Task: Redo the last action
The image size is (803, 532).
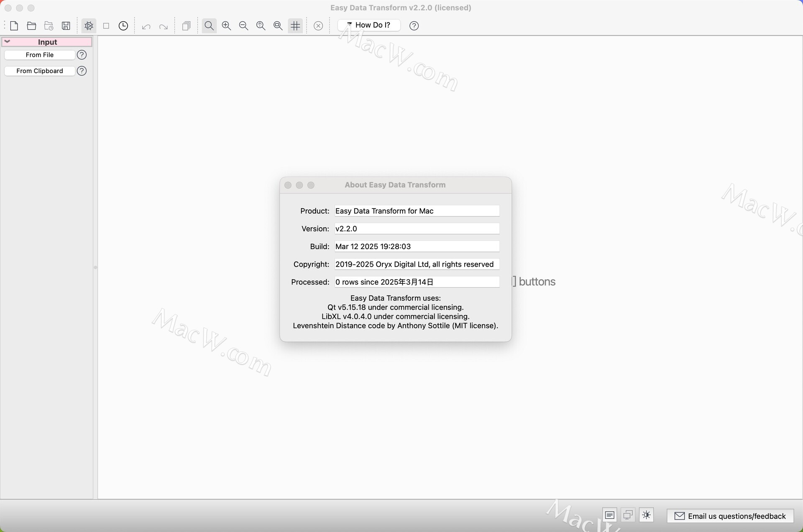Action: [x=164, y=27]
